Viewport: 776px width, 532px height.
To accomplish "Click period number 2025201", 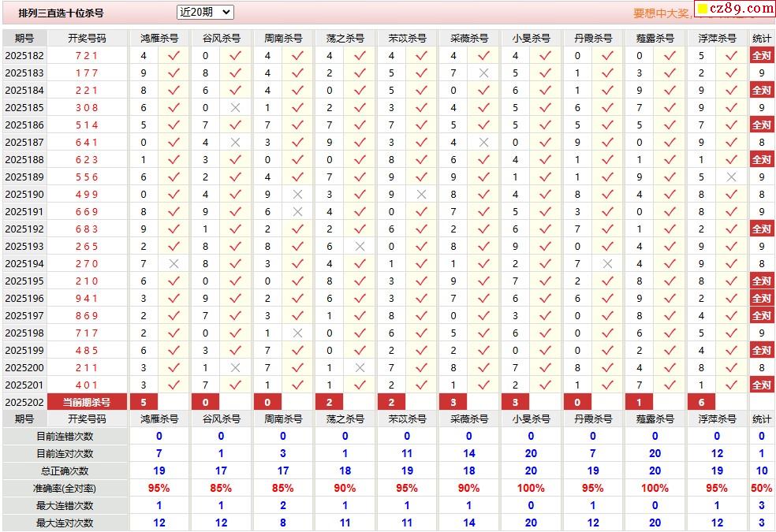I will pyautogui.click(x=24, y=385).
